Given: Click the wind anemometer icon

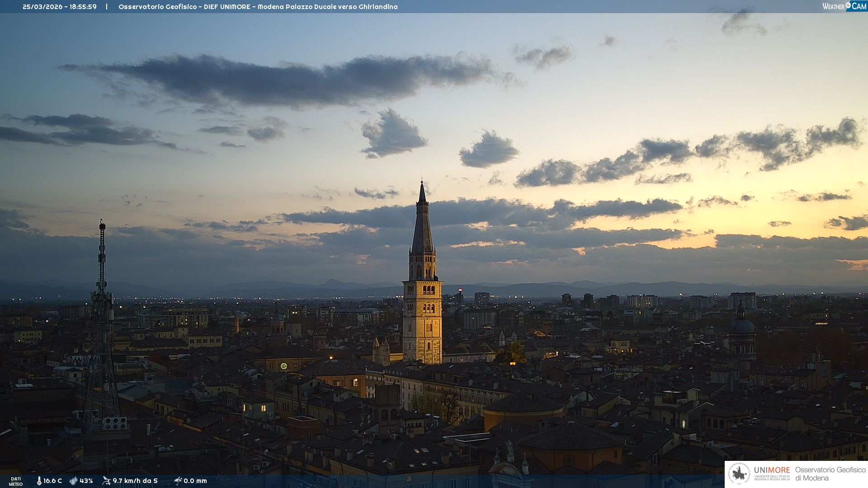Looking at the screenshot, I should point(106,481).
